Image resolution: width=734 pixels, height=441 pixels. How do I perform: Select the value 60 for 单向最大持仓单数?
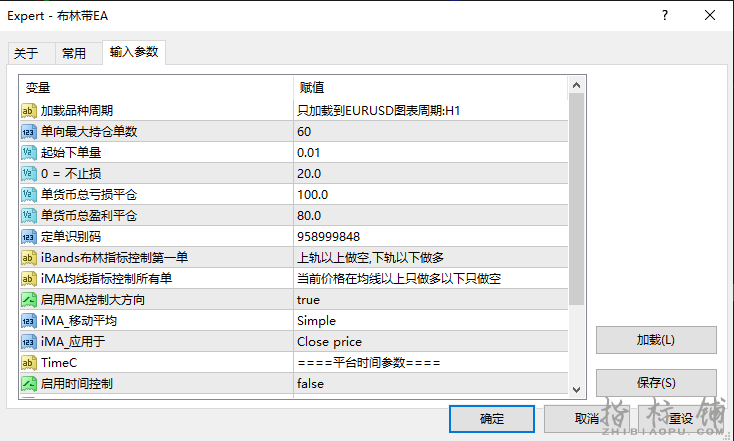304,132
